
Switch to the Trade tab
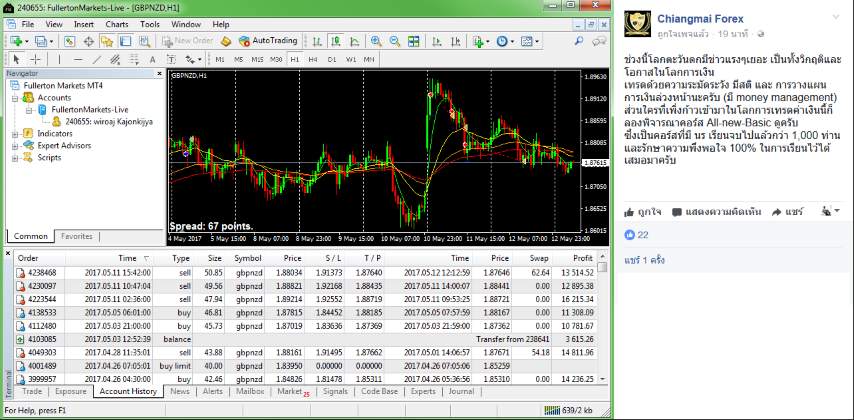click(x=32, y=391)
